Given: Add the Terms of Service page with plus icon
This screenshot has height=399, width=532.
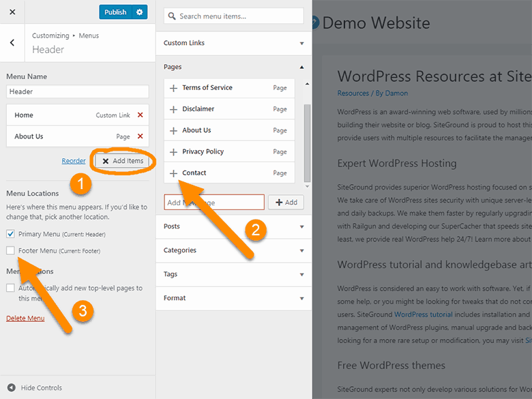Looking at the screenshot, I should click(173, 88).
